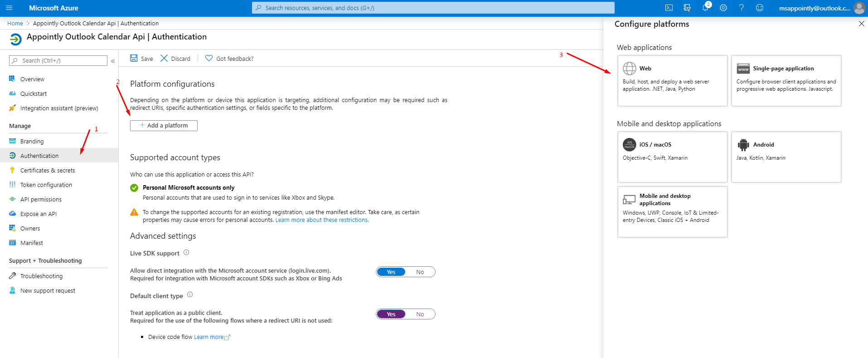Click the Discard button label
This screenshot has height=358, width=868.
pos(181,59)
